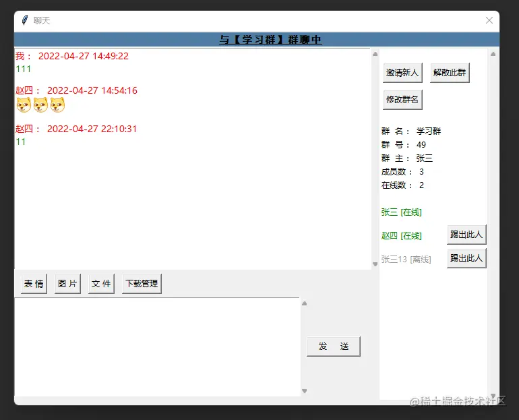Click the second doge emoji in 赵四's message
Image resolution: width=519 pixels, height=420 pixels.
[40, 105]
